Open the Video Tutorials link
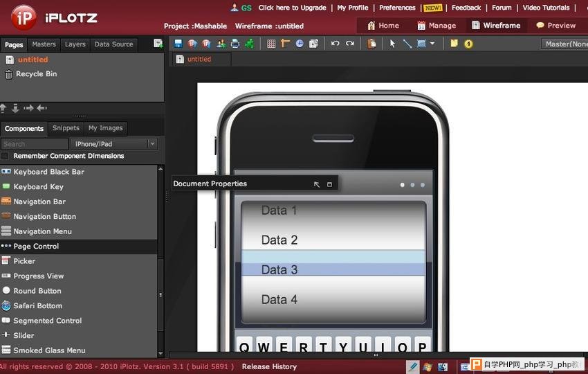 (546, 8)
